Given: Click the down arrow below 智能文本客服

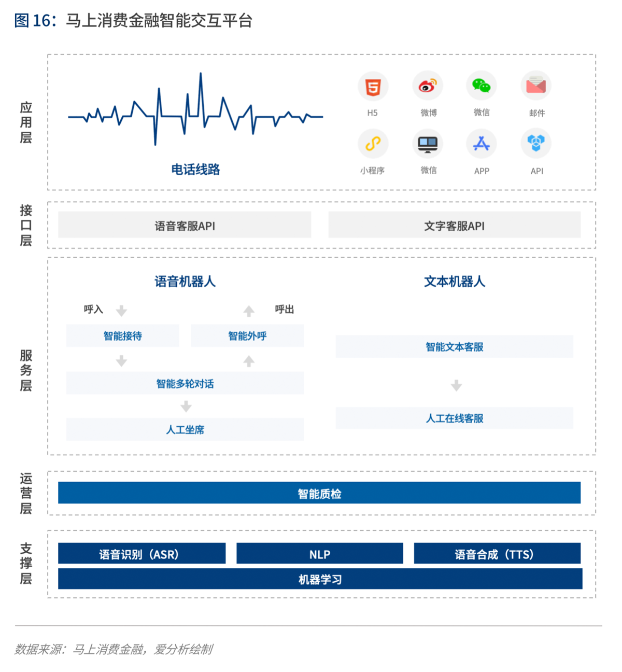Looking at the screenshot, I should pos(456,385).
